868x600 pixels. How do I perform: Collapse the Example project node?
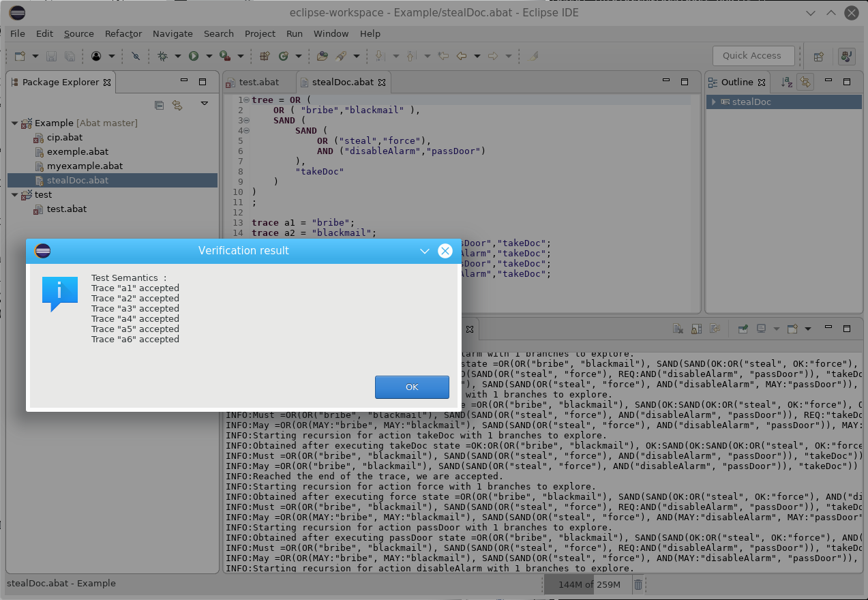pos(15,123)
